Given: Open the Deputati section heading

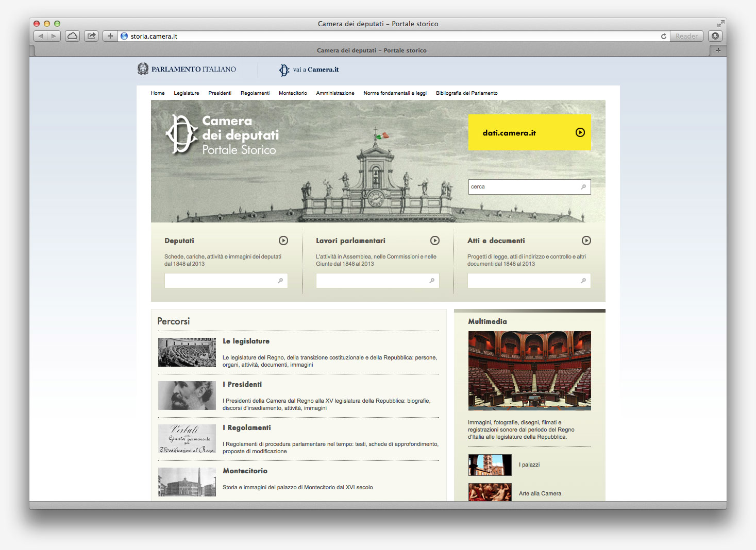Looking at the screenshot, I should click(179, 240).
